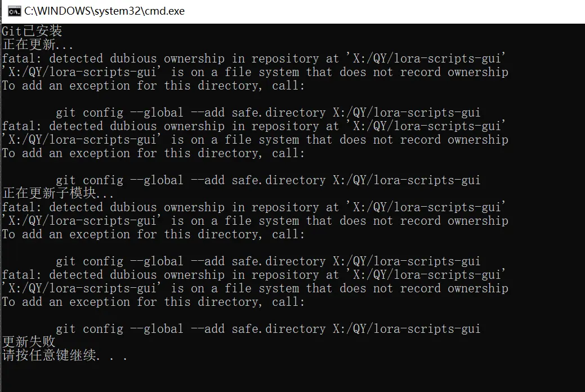This screenshot has height=392, width=585.
Task: Click the empty title bar area right of the title
Action: 385,11
